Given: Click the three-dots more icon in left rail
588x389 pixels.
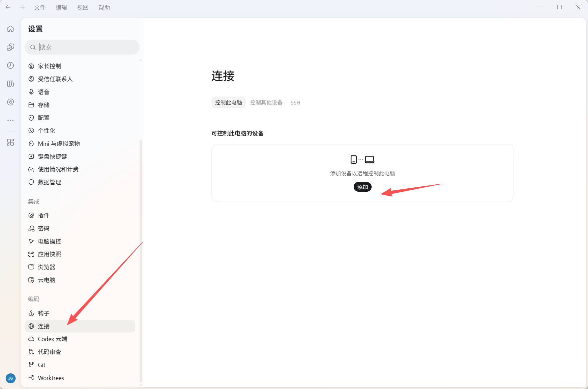Looking at the screenshot, I should click(x=11, y=120).
